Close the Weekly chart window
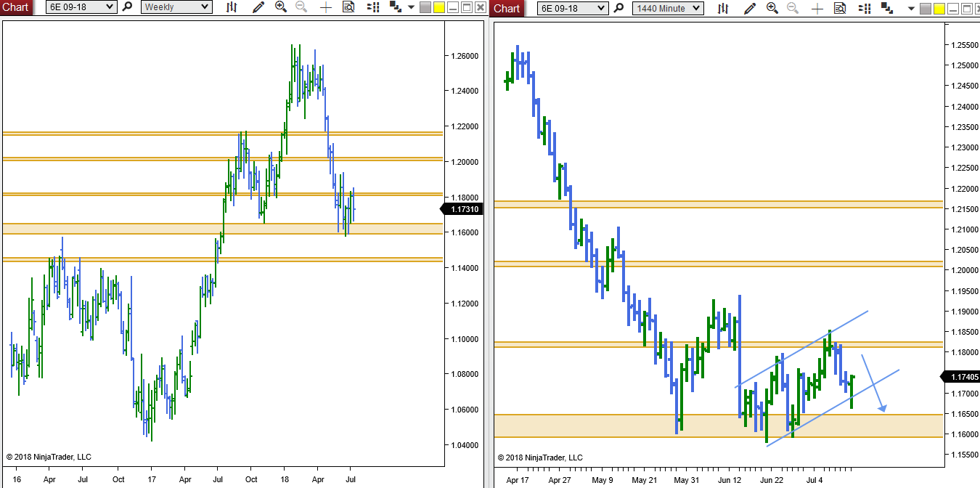The width and height of the screenshot is (980, 488). (x=481, y=7)
